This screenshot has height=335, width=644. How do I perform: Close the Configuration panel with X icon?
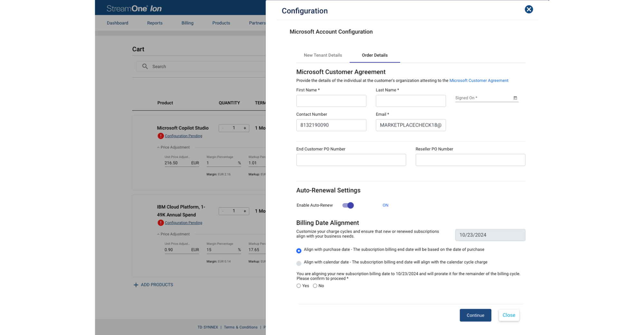[529, 9]
